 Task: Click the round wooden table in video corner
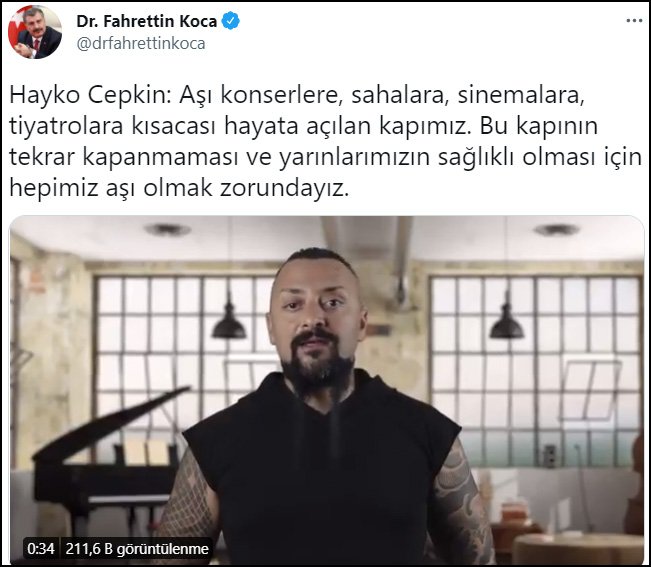[578, 549]
